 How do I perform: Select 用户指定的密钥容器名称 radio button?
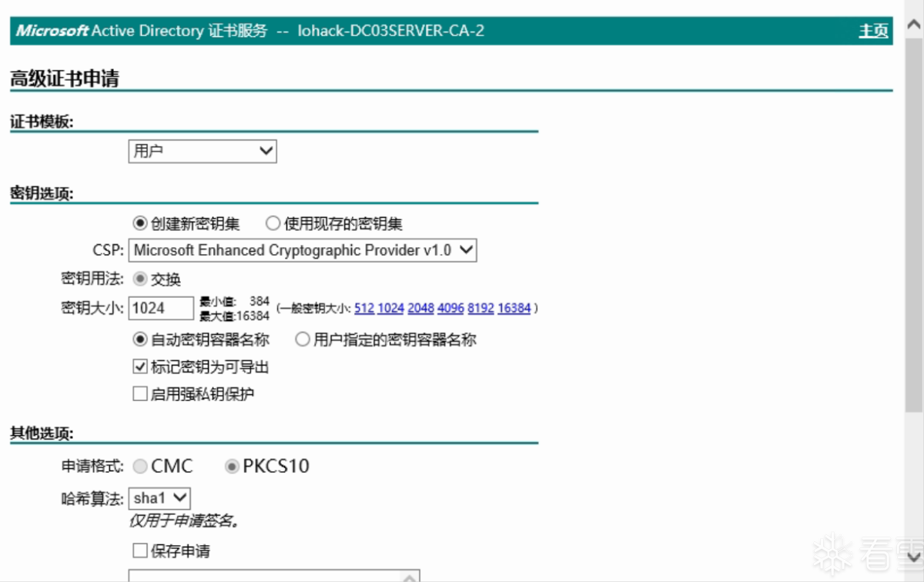[302, 339]
